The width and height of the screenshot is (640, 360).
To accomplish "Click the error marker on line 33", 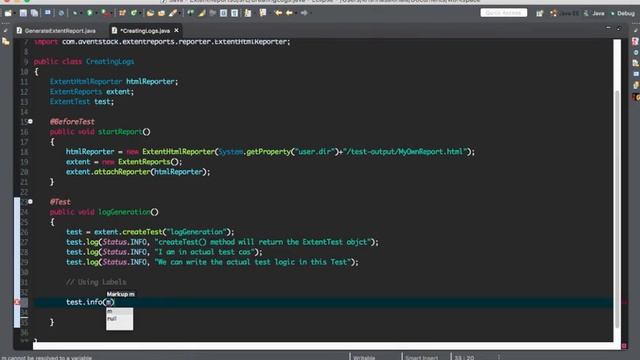I will pyautogui.click(x=17, y=302).
